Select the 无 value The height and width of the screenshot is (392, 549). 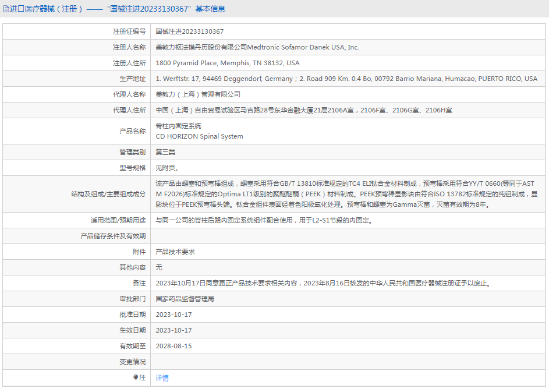159,267
